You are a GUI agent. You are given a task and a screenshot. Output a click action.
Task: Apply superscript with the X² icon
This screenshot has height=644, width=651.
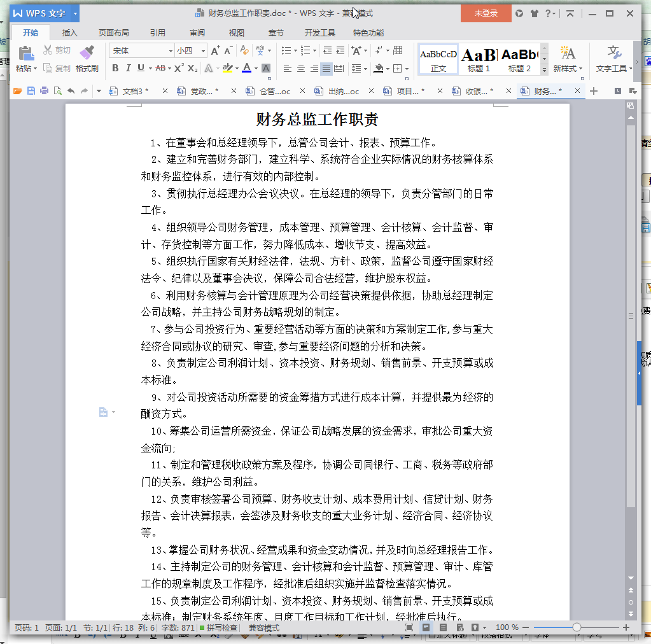pyautogui.click(x=179, y=68)
